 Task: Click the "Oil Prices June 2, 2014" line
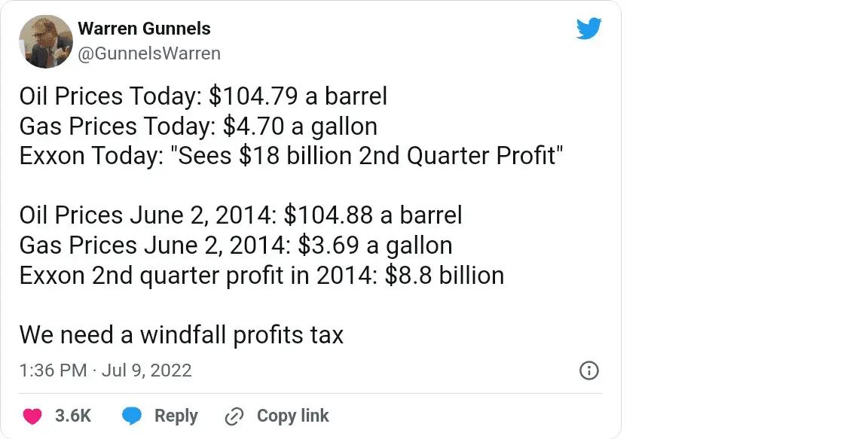click(240, 215)
